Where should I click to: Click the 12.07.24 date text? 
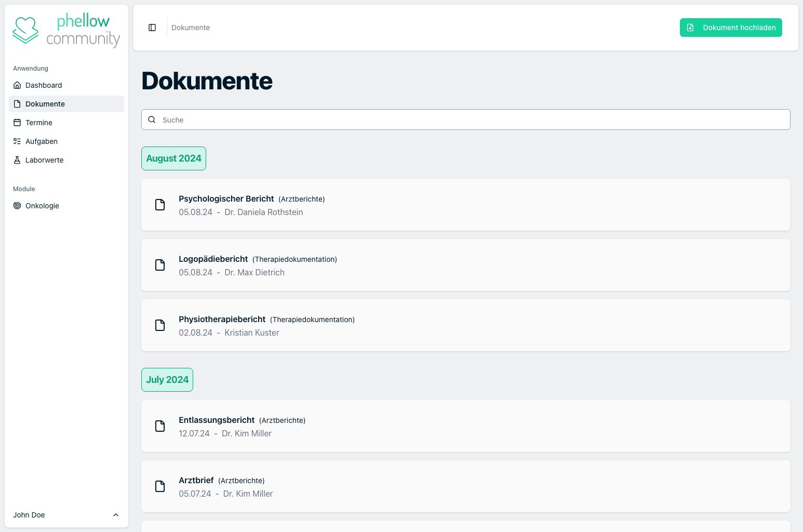(194, 433)
